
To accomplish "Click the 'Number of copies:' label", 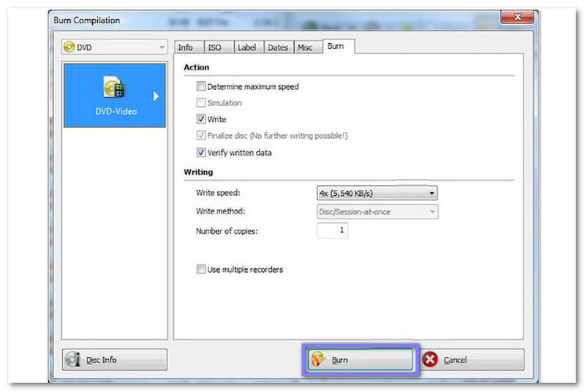I will [x=227, y=231].
